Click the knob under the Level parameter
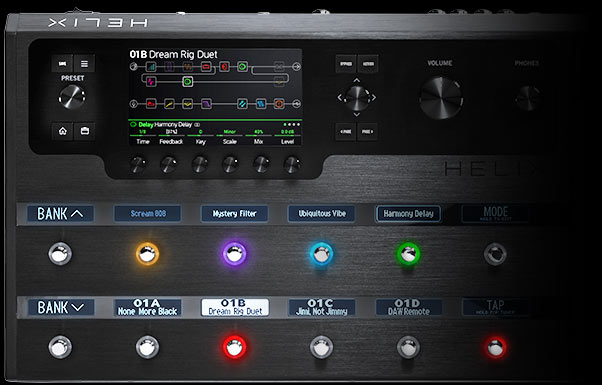602x385 pixels. click(x=292, y=164)
